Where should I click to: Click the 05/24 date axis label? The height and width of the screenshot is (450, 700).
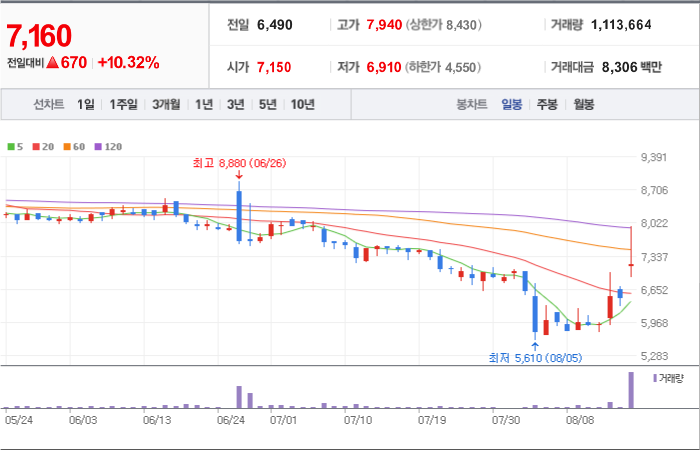pos(18,421)
